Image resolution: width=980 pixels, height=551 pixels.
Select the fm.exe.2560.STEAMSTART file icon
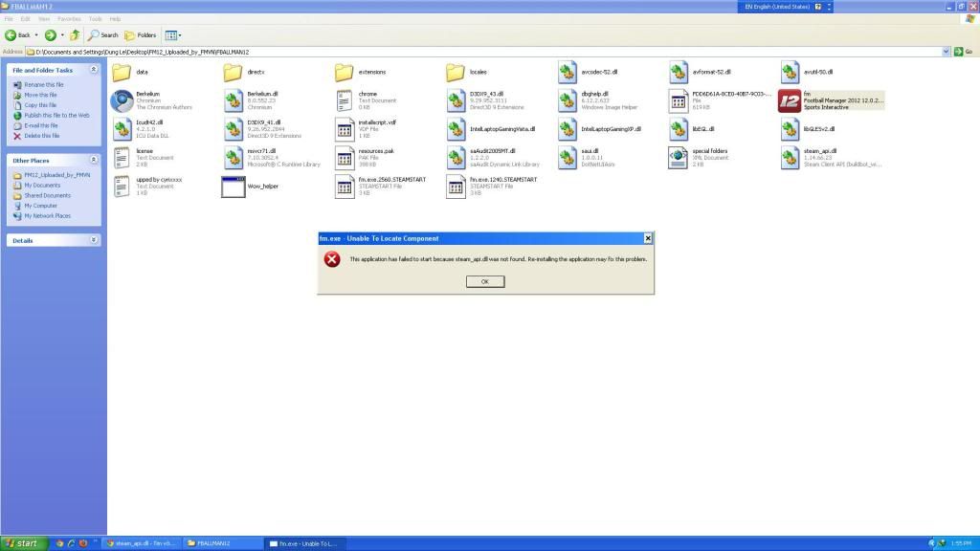[x=345, y=187]
